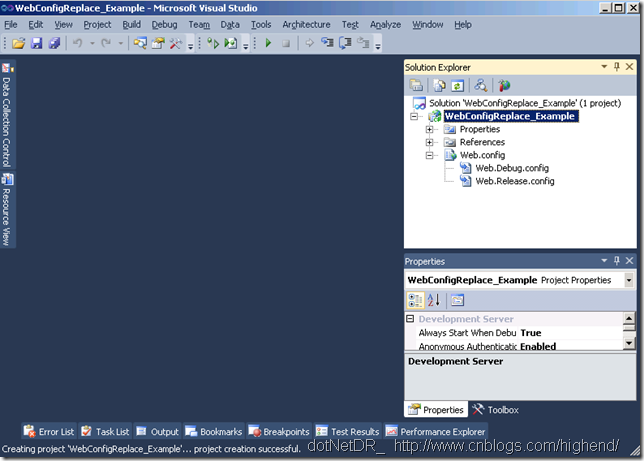Click the Save toolbar icon
Image resolution: width=644 pixels, height=461 pixels.
tap(37, 43)
